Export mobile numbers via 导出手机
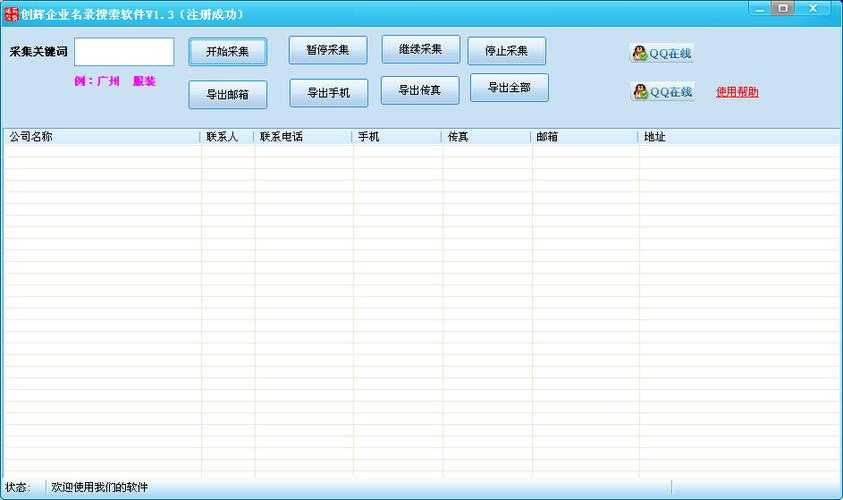Image resolution: width=843 pixels, height=500 pixels. pyautogui.click(x=328, y=93)
